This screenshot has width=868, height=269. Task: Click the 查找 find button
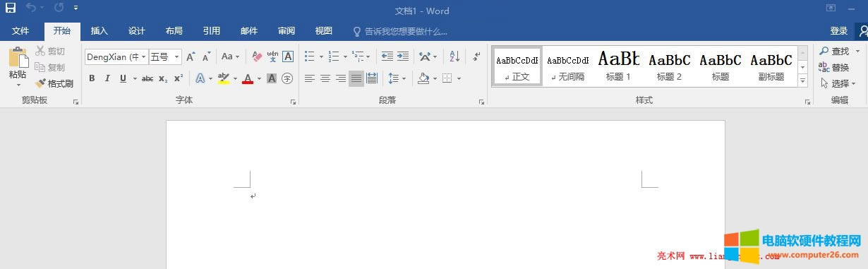[x=834, y=51]
